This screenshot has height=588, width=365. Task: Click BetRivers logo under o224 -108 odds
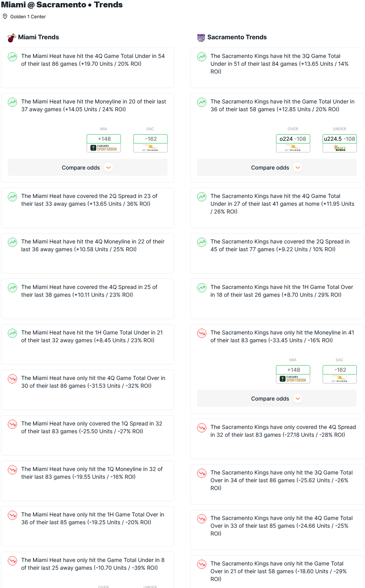pos(293,148)
